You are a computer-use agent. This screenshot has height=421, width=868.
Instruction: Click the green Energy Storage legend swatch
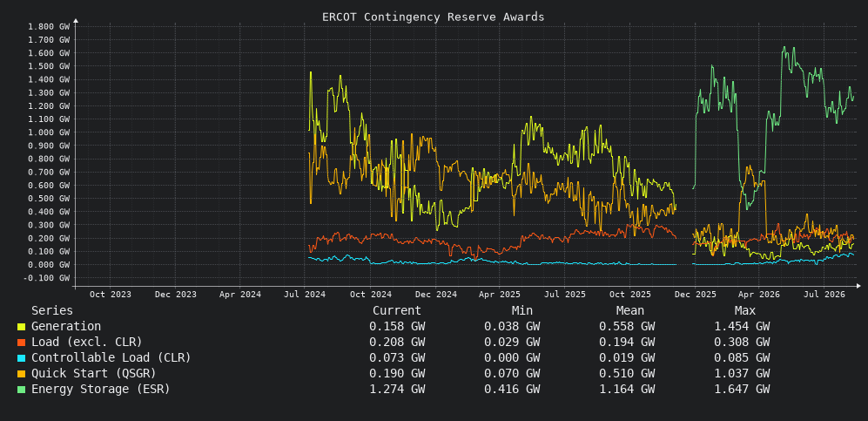(21, 390)
